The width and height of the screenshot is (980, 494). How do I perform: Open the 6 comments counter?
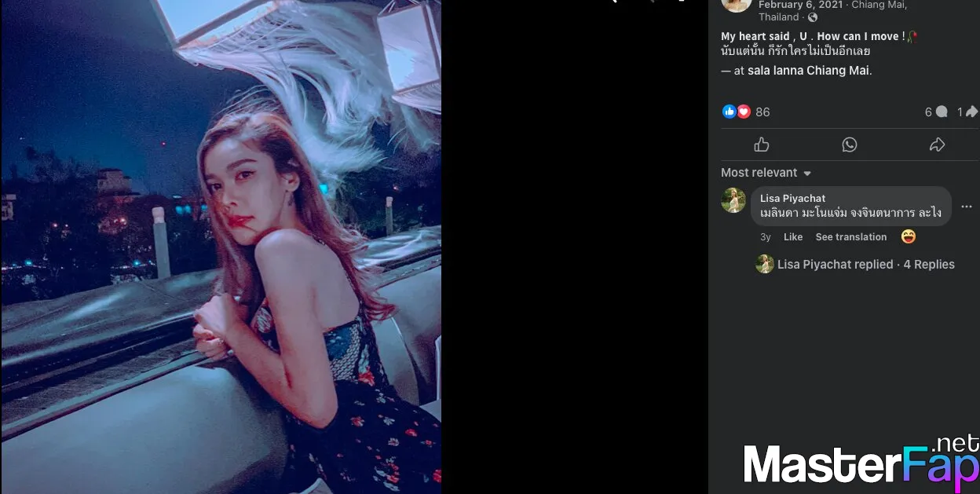pyautogui.click(x=936, y=112)
